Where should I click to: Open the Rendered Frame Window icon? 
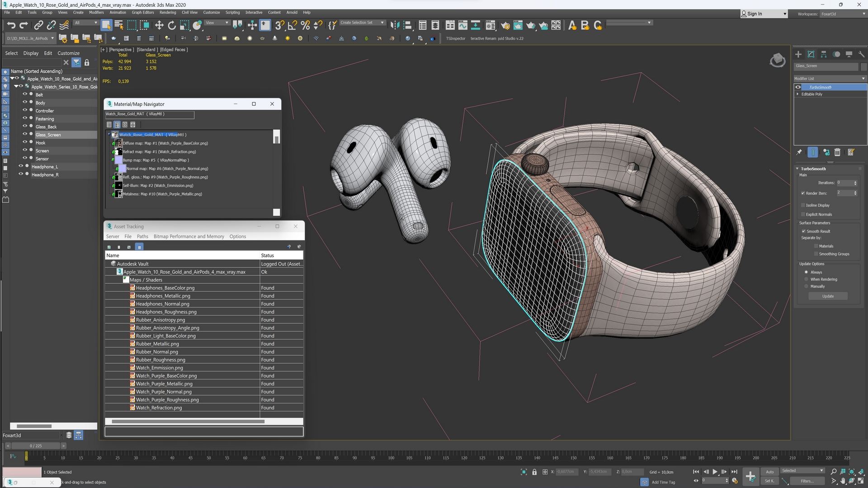point(518,25)
